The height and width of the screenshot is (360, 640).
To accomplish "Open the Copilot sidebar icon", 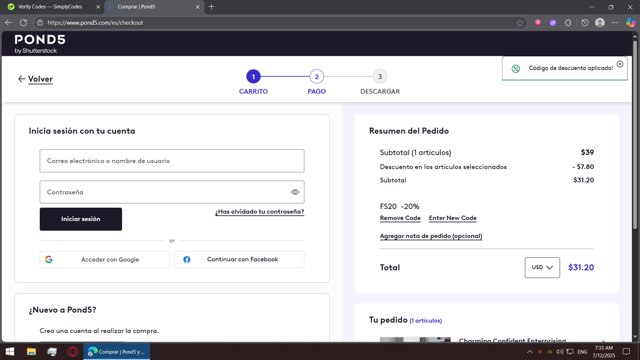I will (631, 23).
